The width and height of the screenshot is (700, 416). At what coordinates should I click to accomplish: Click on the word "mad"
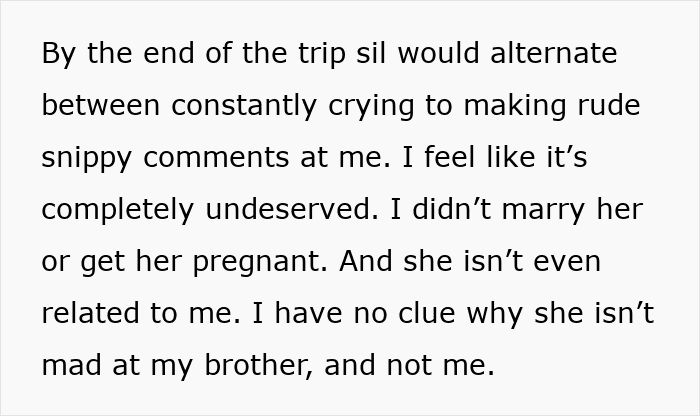[x=71, y=365]
